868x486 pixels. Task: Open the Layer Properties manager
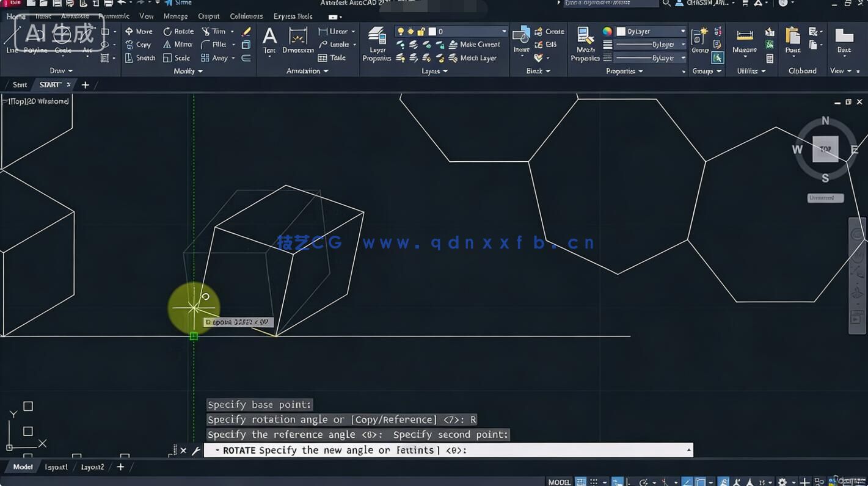coord(376,43)
